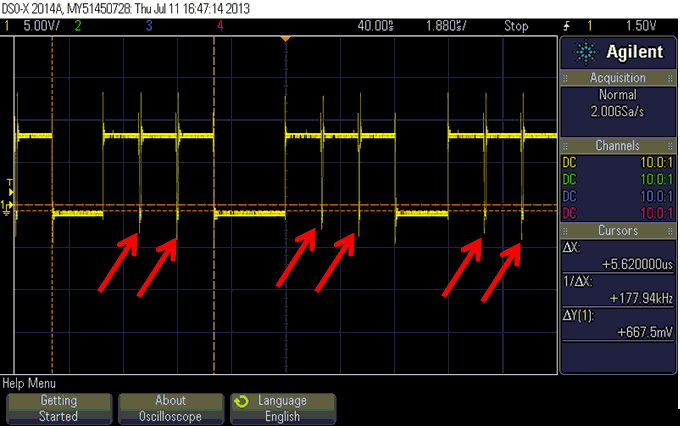Click the blue DC 10.0:1 channel row
Screen dimensions: 680x429
tap(618, 196)
